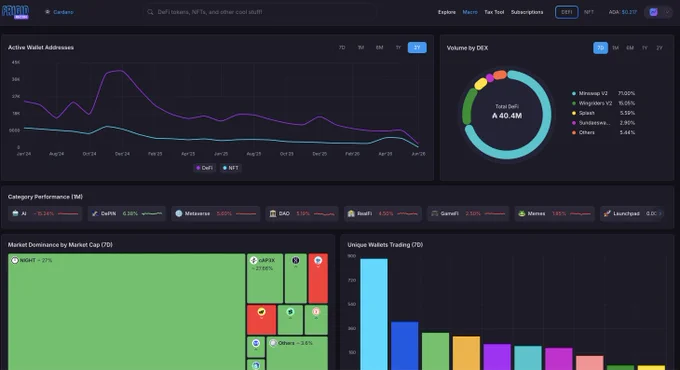
Task: Click Wingriders V2 legend entry
Action: click(603, 103)
